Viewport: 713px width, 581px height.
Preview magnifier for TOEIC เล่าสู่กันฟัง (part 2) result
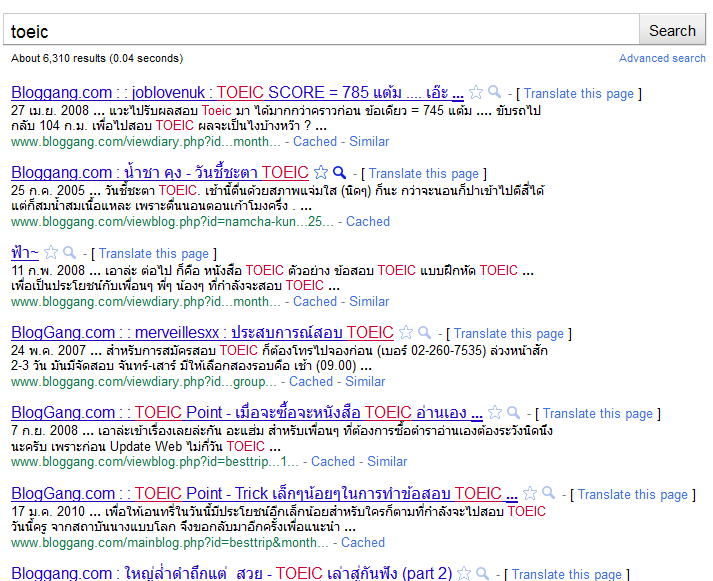pos(482,573)
